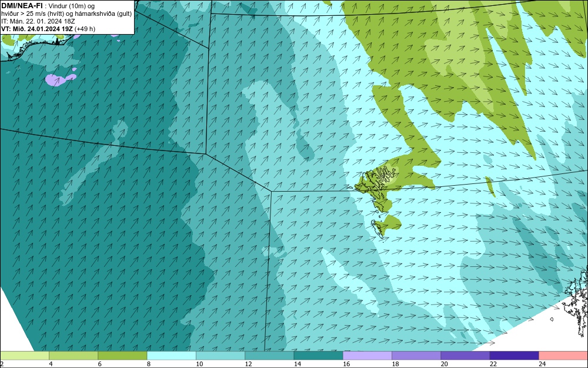The width and height of the screenshot is (588, 368).
Task: Click the 2-4 m/s pale green legend swatch
Action: 25,355
